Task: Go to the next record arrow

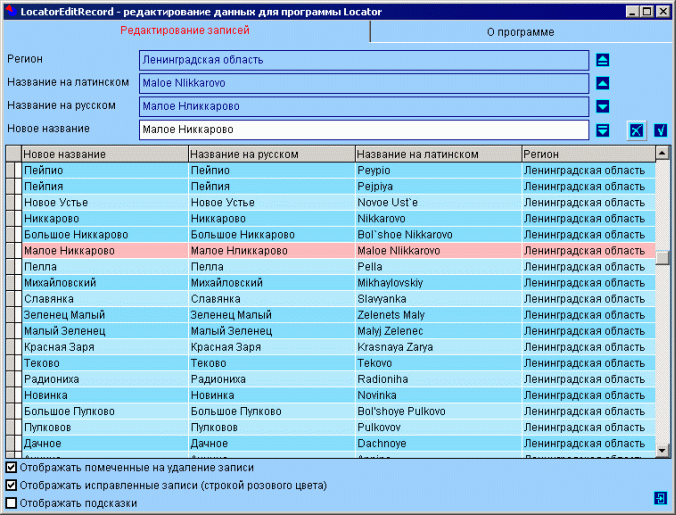Action: tap(602, 106)
